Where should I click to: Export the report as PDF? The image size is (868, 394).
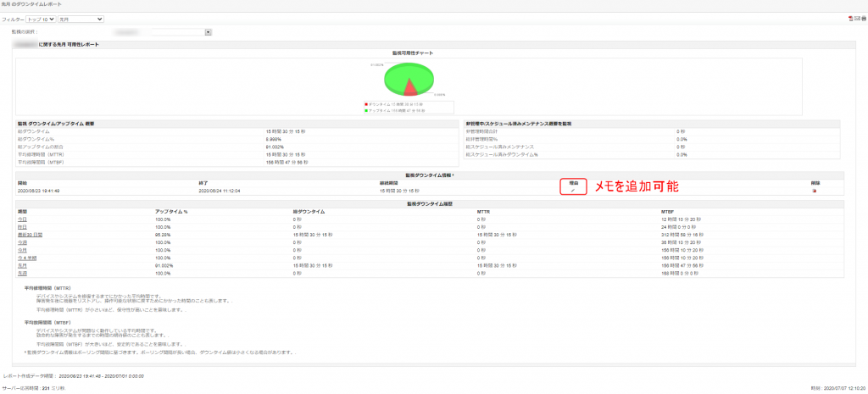tap(851, 19)
